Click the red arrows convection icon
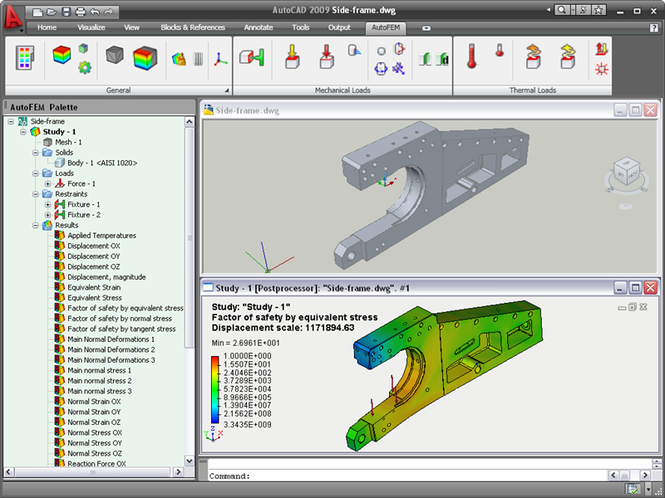Viewport: 665px width, 498px height. pos(601,49)
